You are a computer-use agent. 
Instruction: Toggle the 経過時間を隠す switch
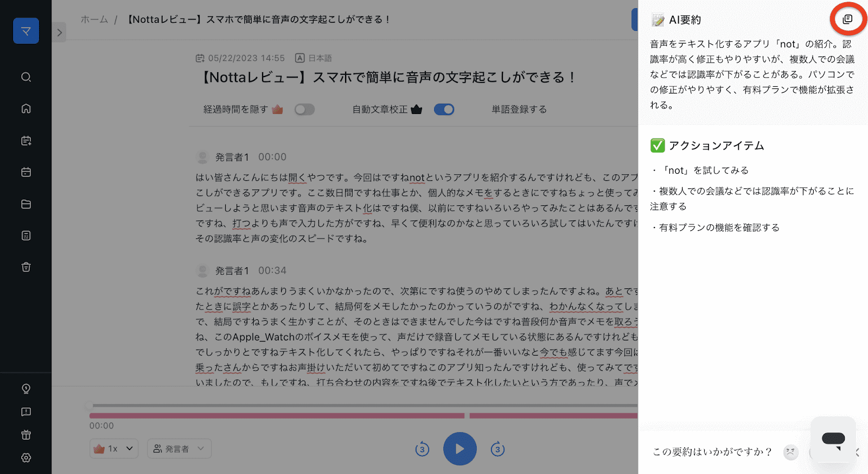304,110
